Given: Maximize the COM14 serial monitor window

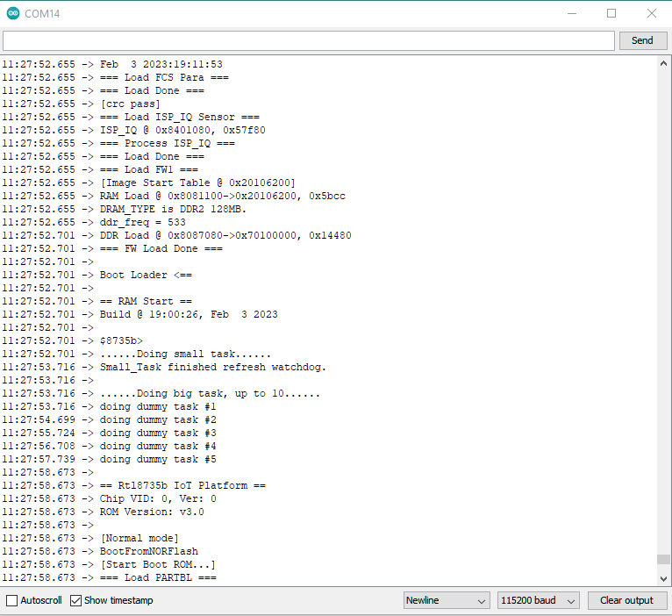Looking at the screenshot, I should pos(611,13).
